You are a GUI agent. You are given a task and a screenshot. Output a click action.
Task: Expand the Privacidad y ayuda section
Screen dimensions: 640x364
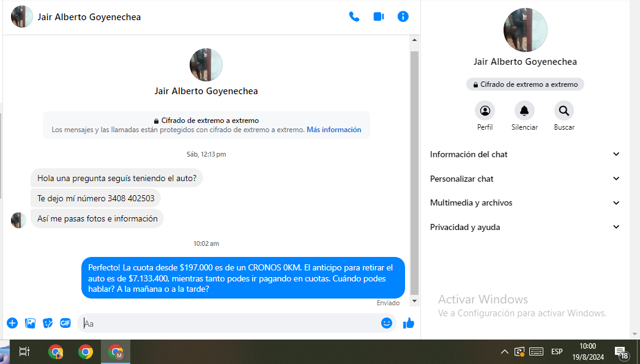click(525, 227)
